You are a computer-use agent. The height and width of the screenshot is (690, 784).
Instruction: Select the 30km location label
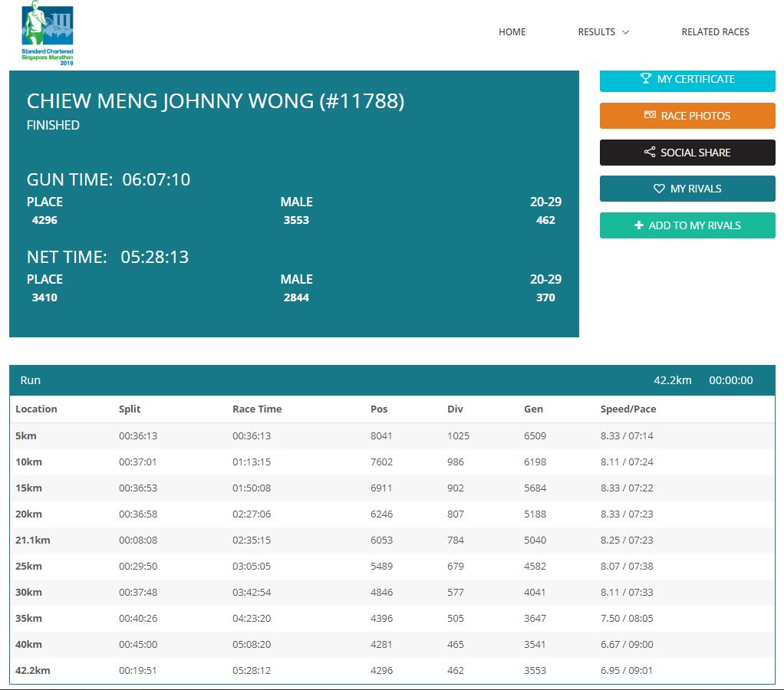(x=28, y=592)
